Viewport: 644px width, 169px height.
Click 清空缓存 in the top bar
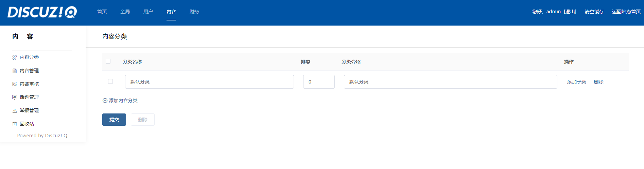594,12
